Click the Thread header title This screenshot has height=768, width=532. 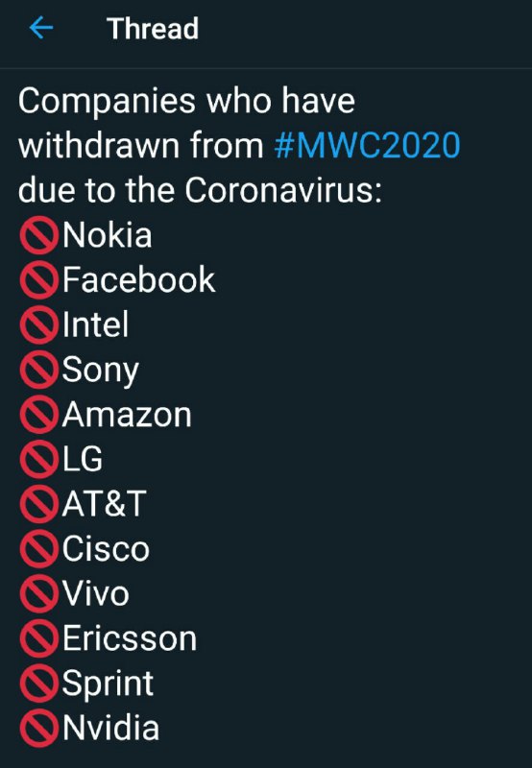pos(153,29)
